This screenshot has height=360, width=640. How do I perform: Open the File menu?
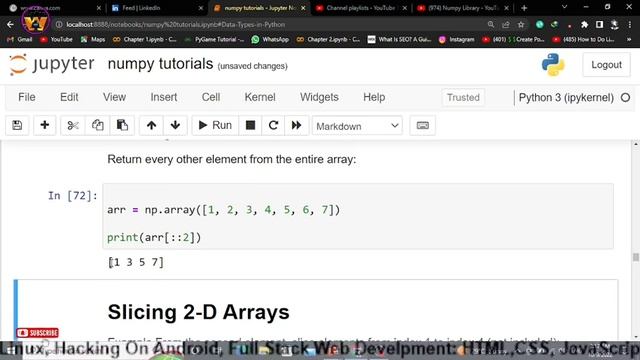tap(27, 97)
